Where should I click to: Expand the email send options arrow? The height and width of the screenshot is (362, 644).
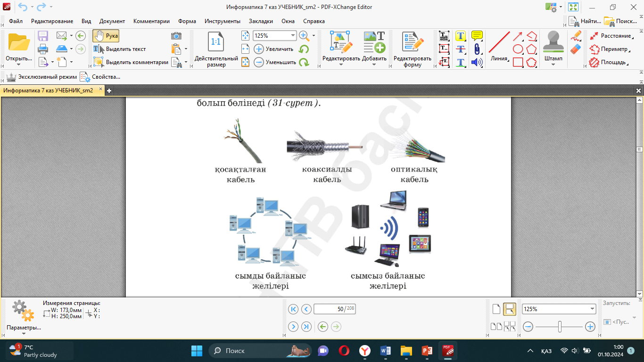(x=71, y=36)
